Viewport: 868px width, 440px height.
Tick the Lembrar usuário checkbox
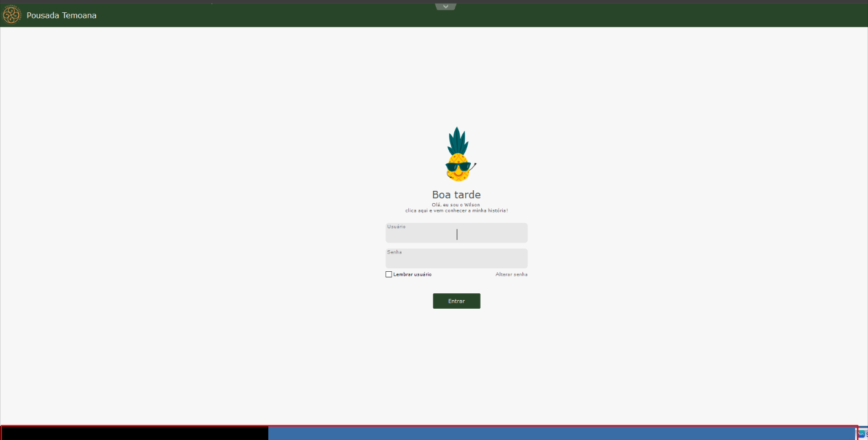pyautogui.click(x=389, y=274)
